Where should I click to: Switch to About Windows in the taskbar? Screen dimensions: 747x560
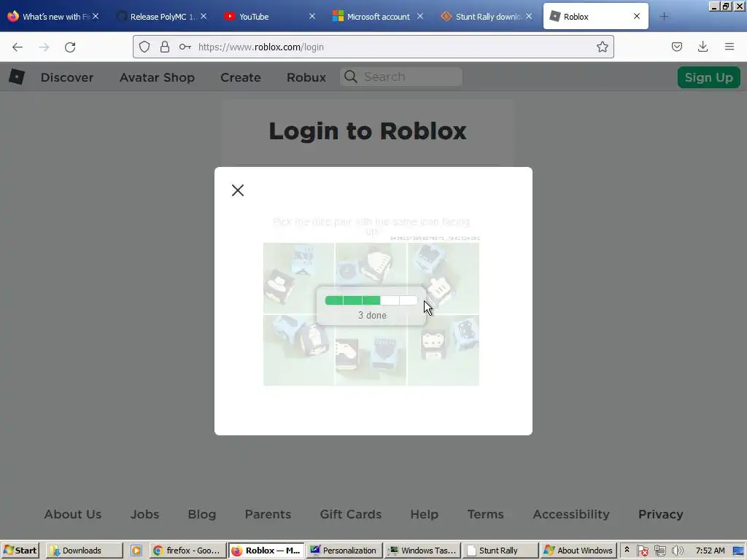pyautogui.click(x=578, y=551)
